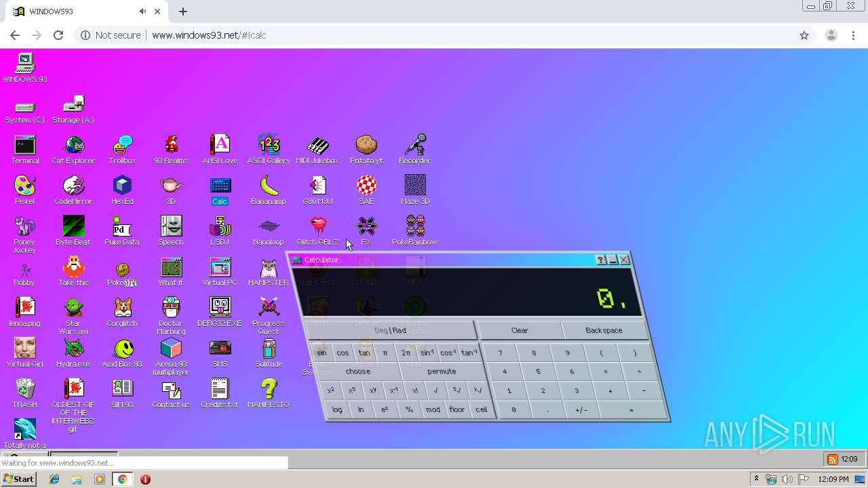Open CodeMirror icon
The width and height of the screenshot is (868, 488).
(x=73, y=190)
